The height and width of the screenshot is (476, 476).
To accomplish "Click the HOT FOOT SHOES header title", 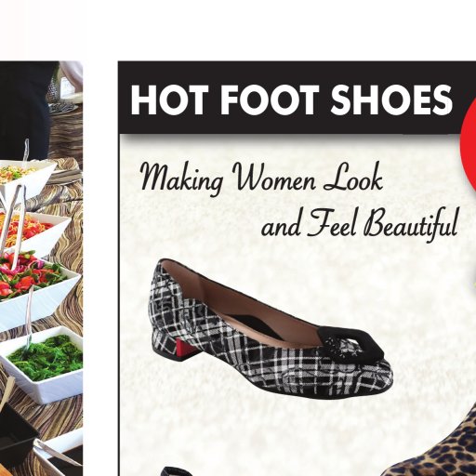I will point(291,99).
